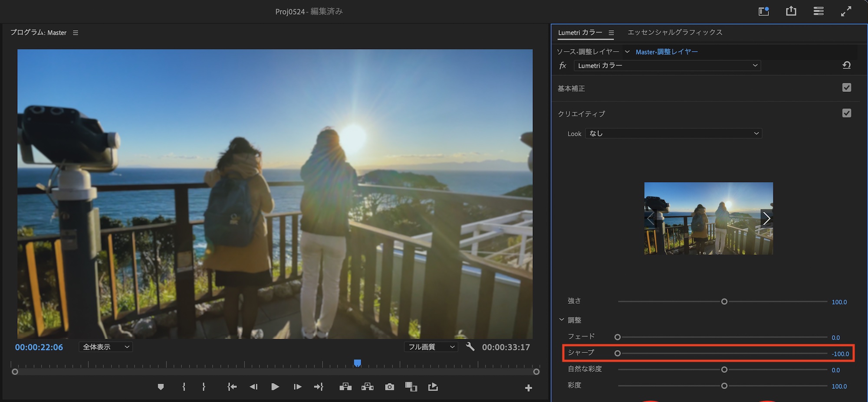Viewport: 868px width, 402px height.
Task: Click the 自然な彩度 value 0.0
Action: pos(835,370)
